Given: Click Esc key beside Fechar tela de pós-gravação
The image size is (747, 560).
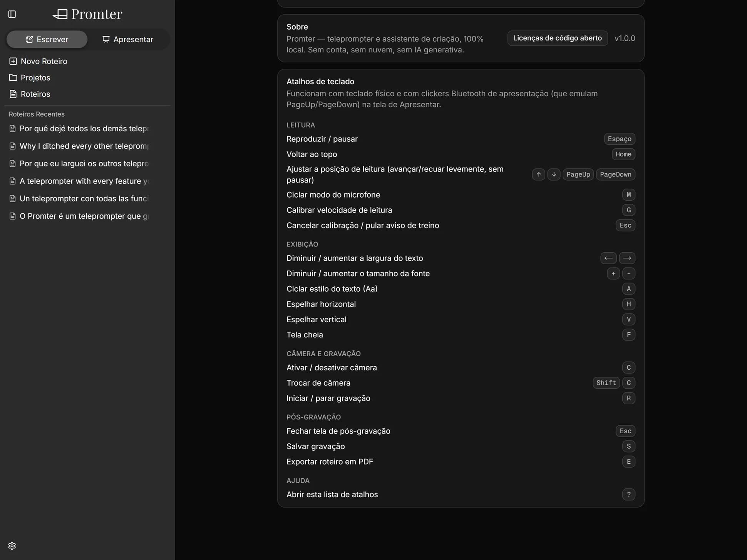Looking at the screenshot, I should [625, 431].
